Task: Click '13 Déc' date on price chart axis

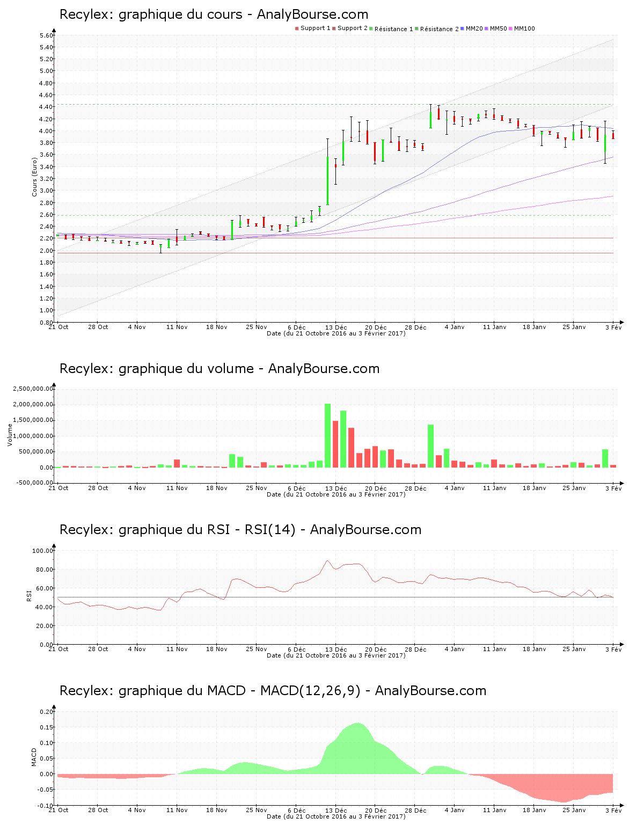Action: tap(336, 327)
